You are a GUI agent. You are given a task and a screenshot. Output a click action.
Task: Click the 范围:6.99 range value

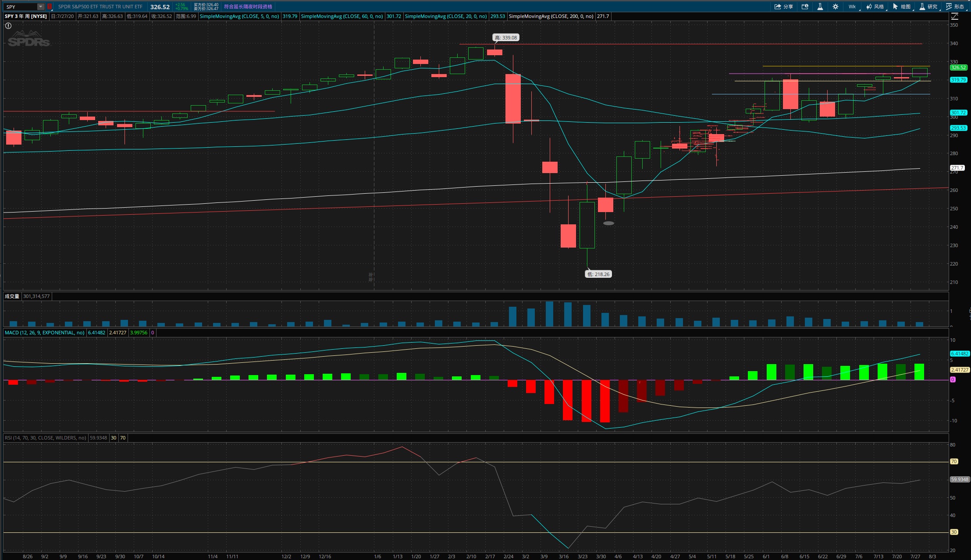186,16
